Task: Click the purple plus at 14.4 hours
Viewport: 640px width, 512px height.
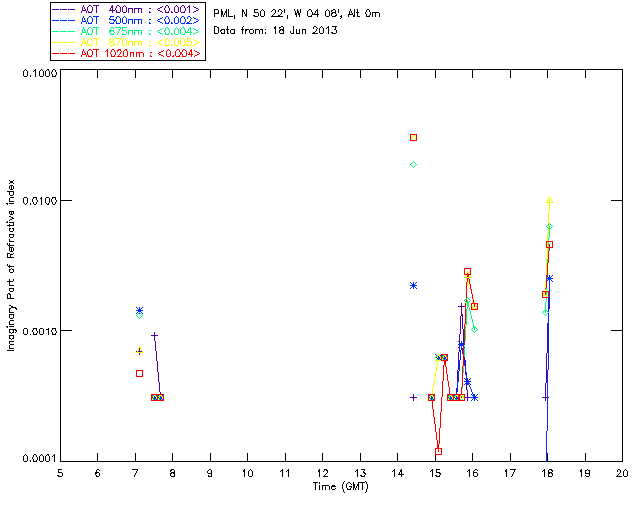Action: 413,397
